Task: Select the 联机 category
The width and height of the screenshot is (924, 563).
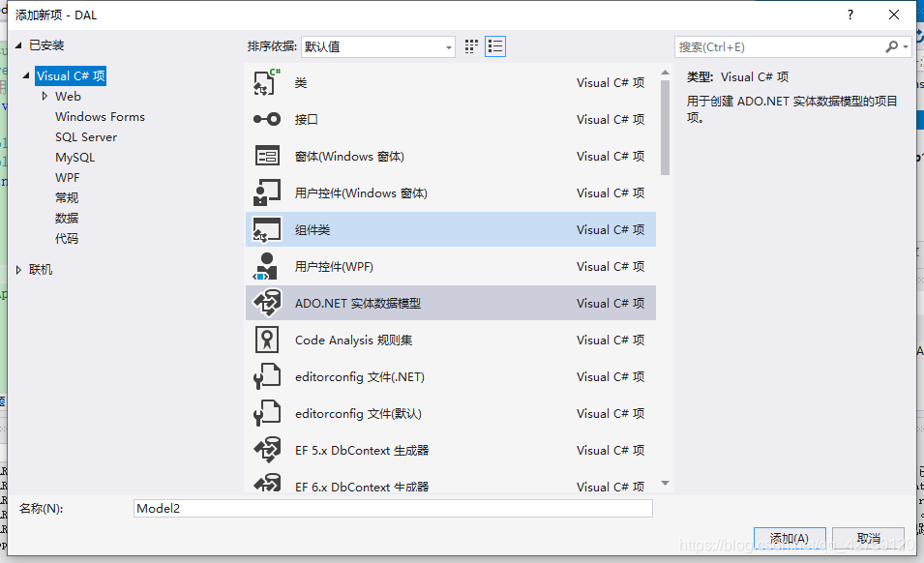Action: click(x=41, y=270)
